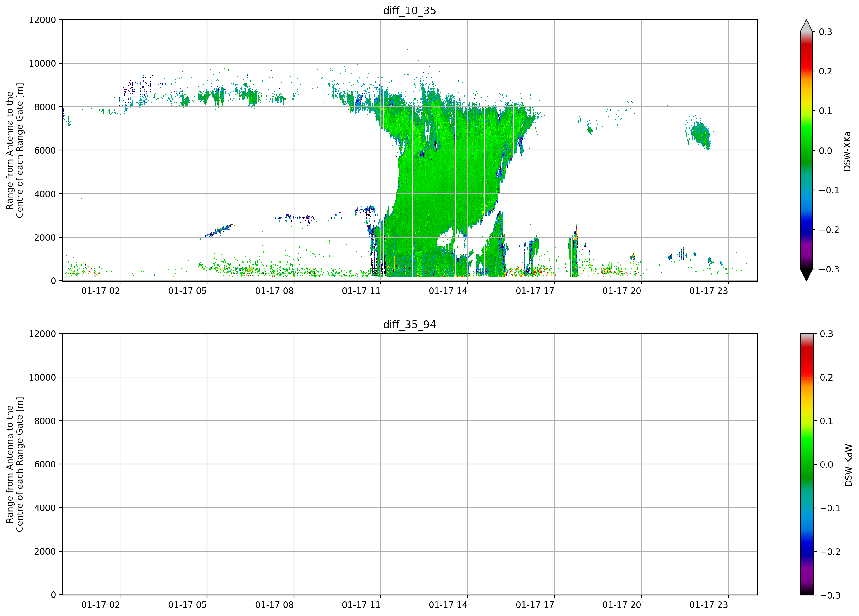This screenshot has height=616, width=859.
Task: Click the 2000 y-tick of diff_10_35
Action: tap(45, 238)
